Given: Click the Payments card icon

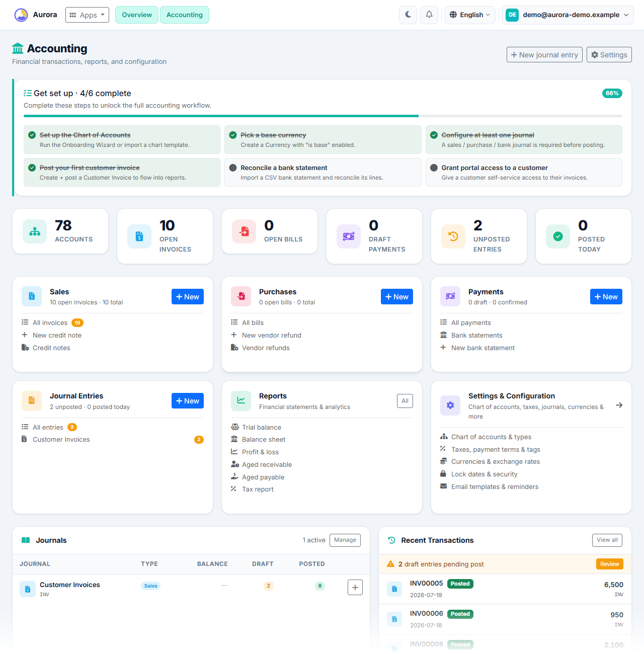Looking at the screenshot, I should click(x=450, y=296).
